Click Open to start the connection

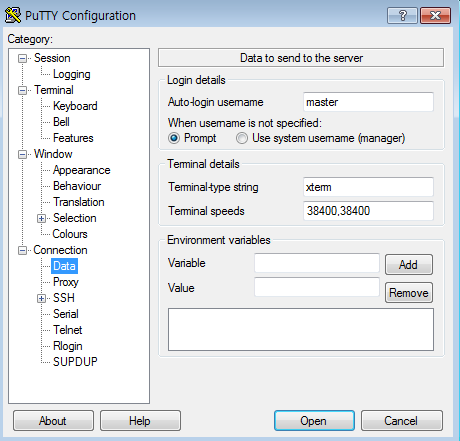tap(314, 421)
